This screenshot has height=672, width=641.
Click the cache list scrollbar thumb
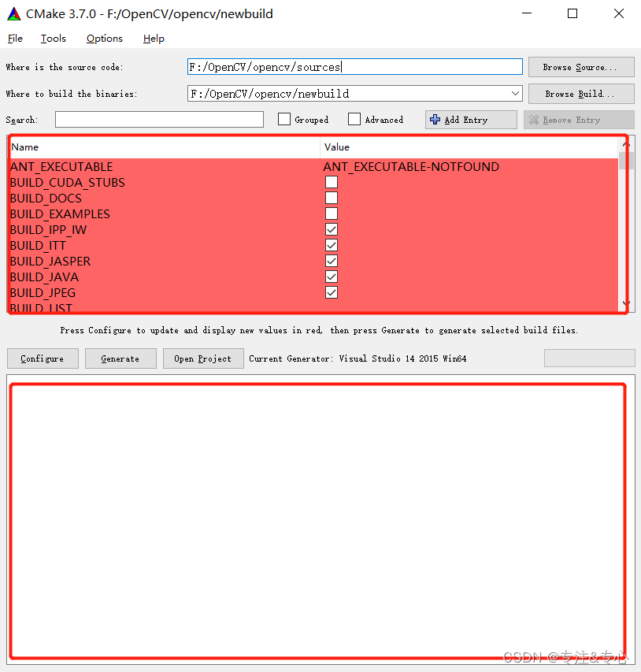point(626,161)
